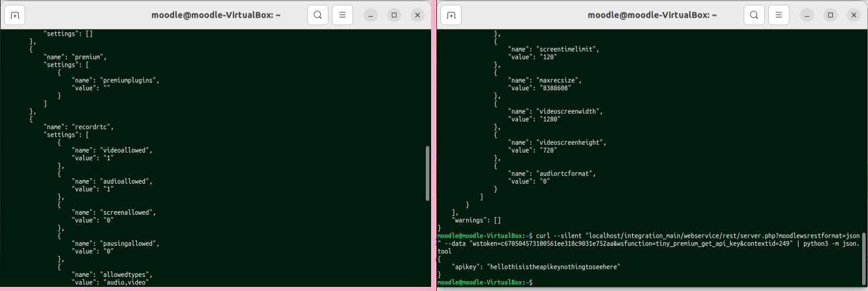868x291 pixels.
Task: Click the value "1" under videoallowed
Action: point(109,158)
